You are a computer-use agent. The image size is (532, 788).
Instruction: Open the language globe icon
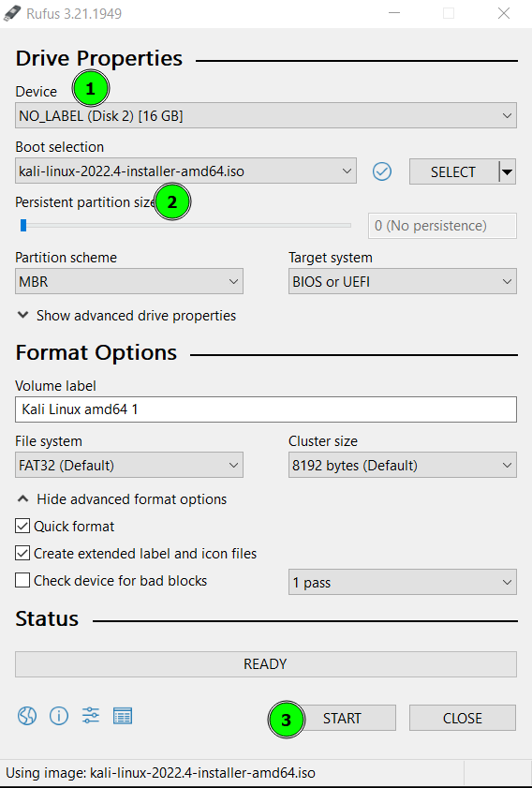point(26,716)
